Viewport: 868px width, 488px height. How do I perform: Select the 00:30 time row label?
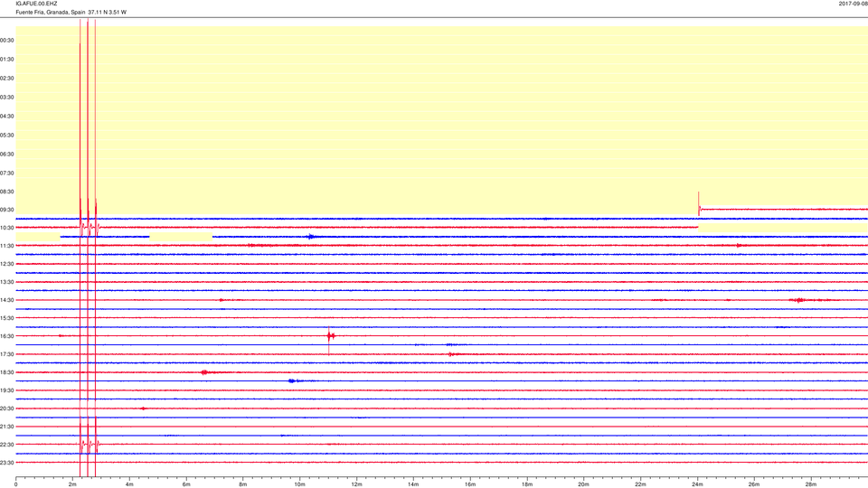7,41
